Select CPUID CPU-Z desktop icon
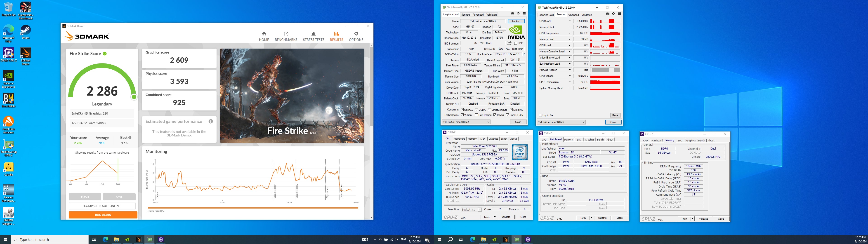 (x=8, y=55)
